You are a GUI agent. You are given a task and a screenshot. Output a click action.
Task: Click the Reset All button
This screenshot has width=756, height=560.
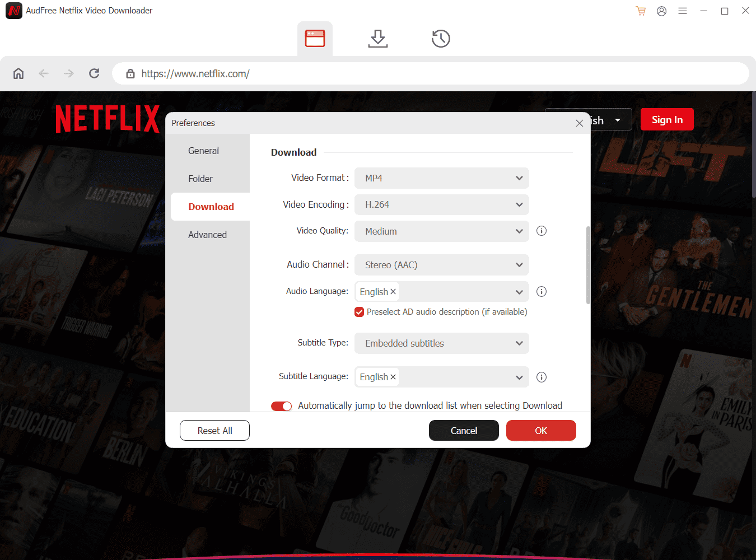214,431
